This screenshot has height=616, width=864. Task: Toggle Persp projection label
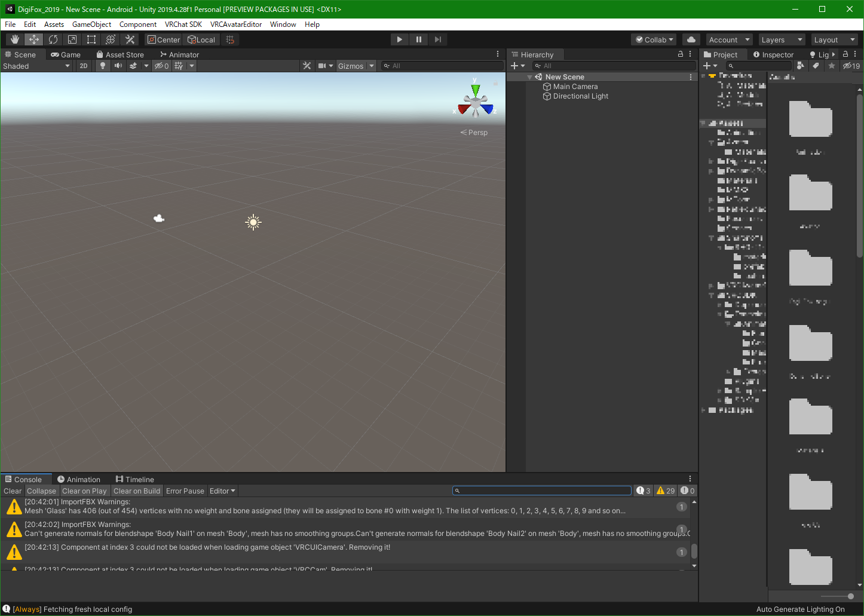(x=474, y=133)
